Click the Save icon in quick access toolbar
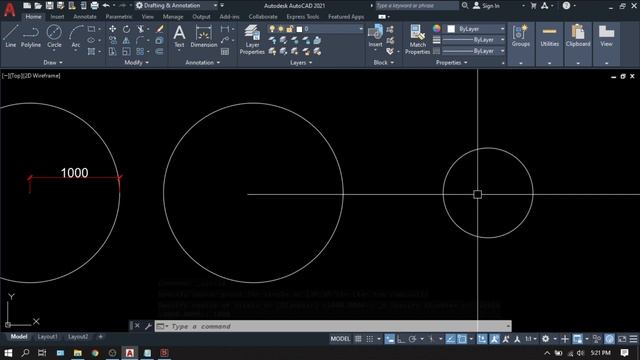The image size is (640, 360). (49, 6)
